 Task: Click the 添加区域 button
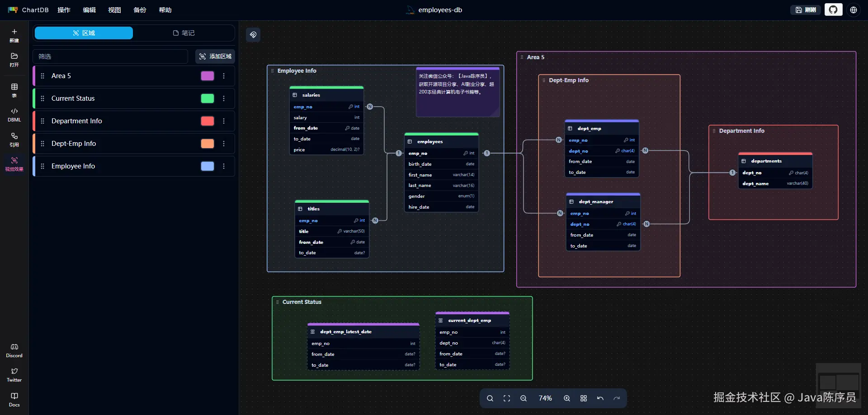[x=215, y=56]
